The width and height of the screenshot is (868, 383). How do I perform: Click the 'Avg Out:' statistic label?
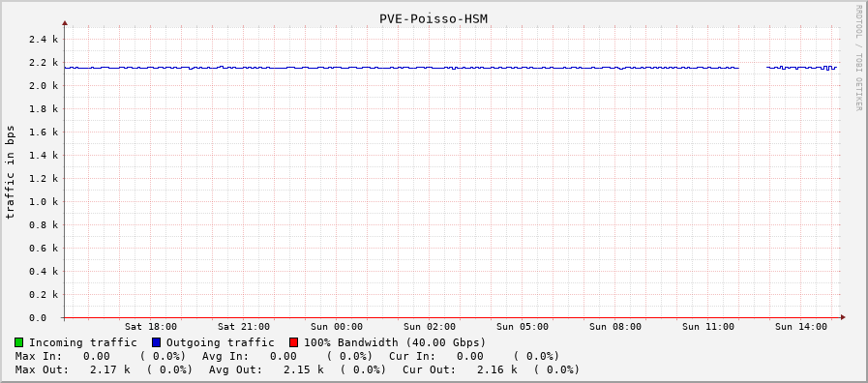point(236,369)
